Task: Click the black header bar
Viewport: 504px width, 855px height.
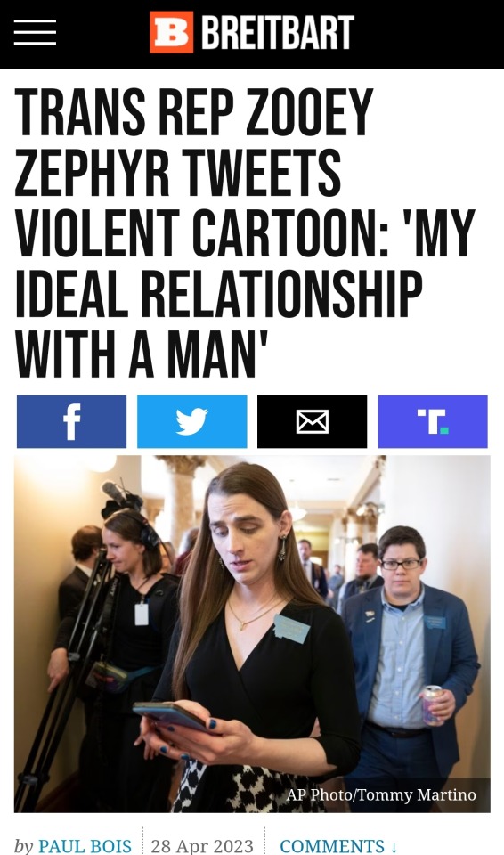Action: (x=252, y=34)
